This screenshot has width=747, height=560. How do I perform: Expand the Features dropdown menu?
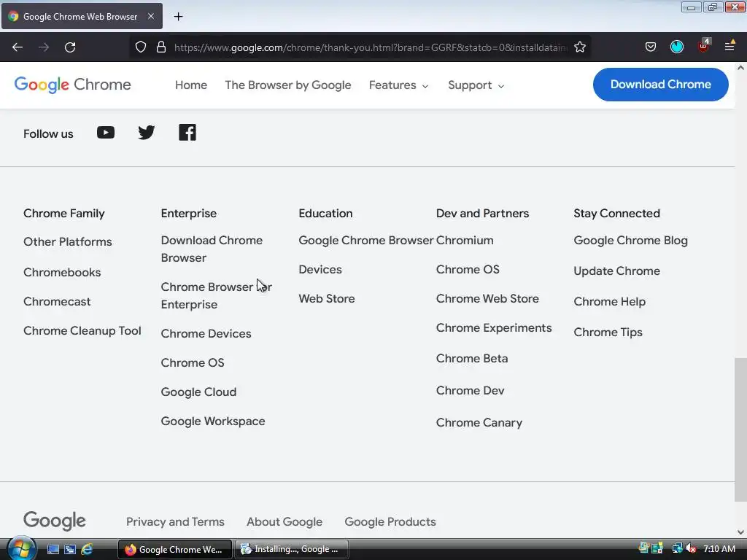(399, 85)
